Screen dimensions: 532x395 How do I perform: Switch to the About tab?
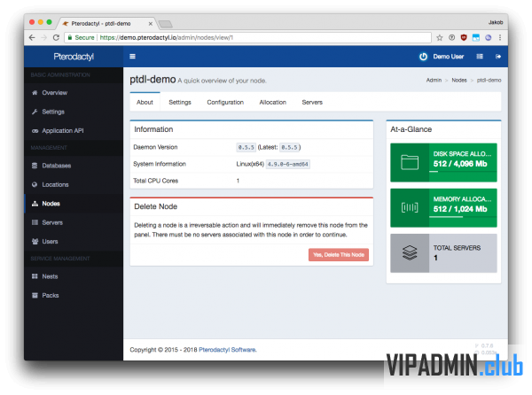[145, 103]
